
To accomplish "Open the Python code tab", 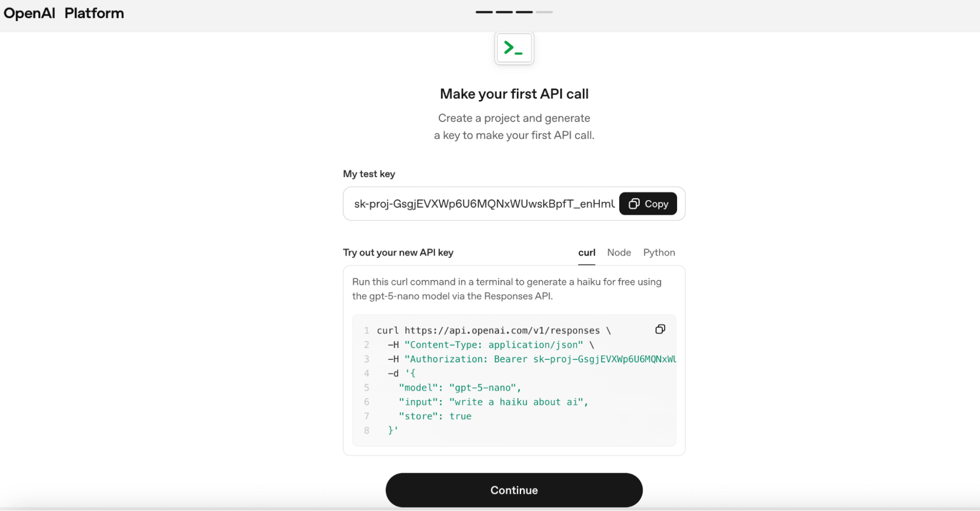I will [659, 253].
